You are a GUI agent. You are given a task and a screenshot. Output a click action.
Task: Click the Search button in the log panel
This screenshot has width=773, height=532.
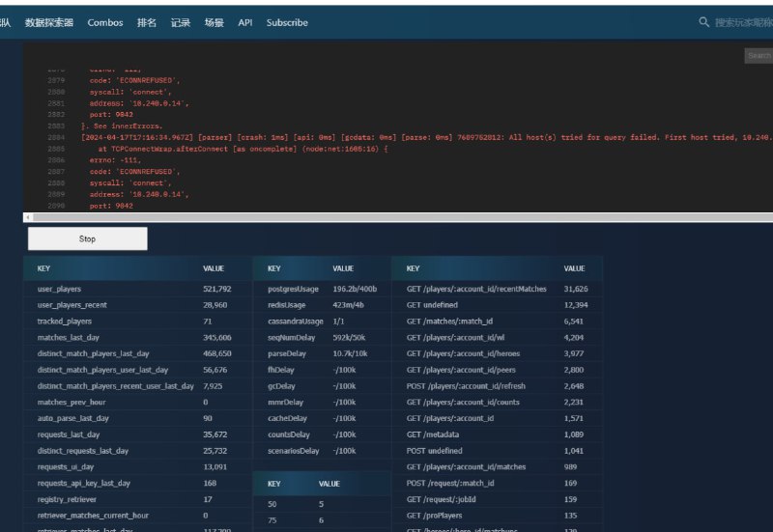759,56
